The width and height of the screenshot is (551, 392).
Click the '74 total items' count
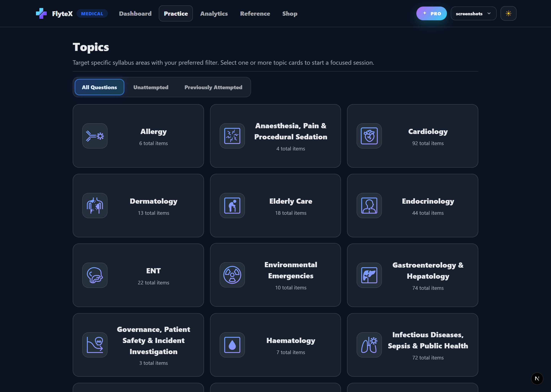click(428, 288)
